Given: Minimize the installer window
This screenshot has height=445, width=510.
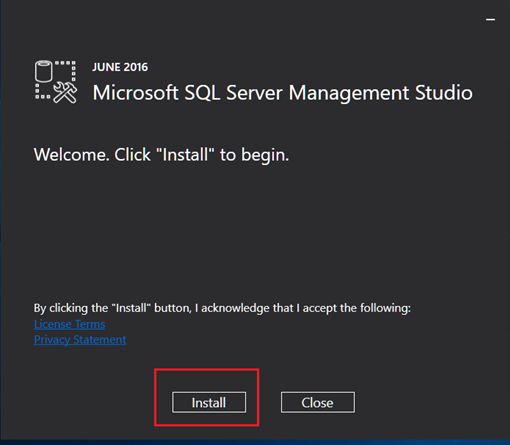Looking at the screenshot, I should [490, 20].
